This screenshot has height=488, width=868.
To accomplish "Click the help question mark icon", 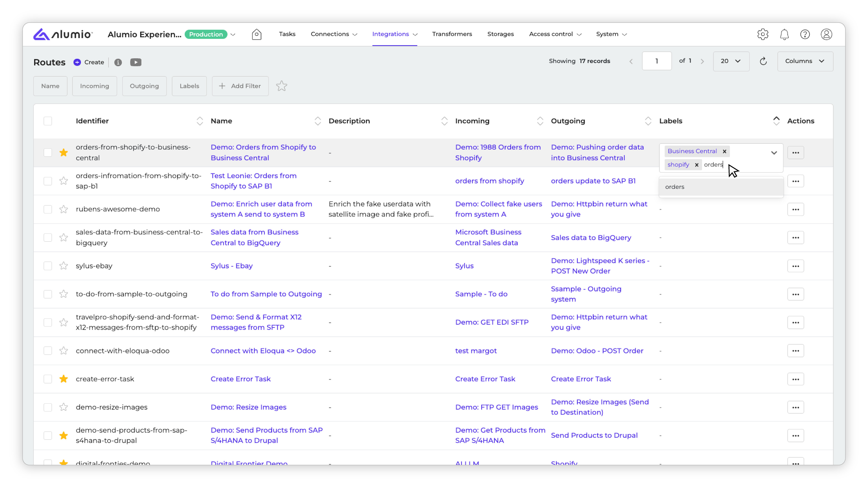I will coord(805,34).
